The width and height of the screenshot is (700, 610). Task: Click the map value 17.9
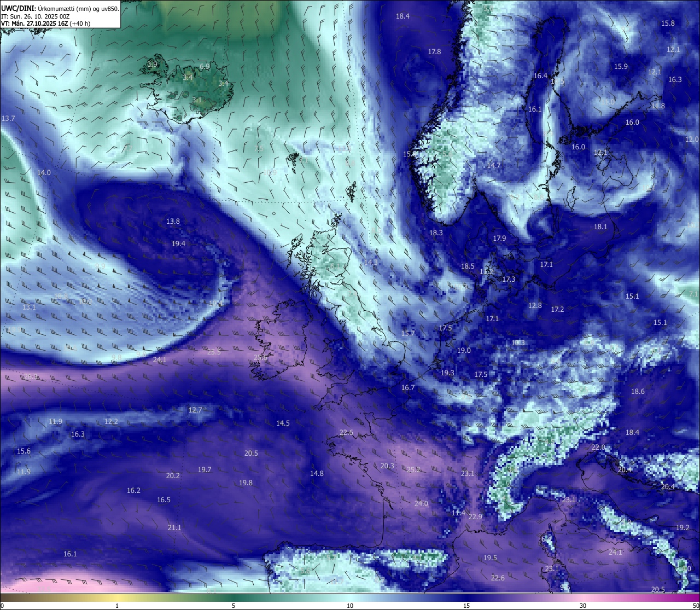(499, 238)
